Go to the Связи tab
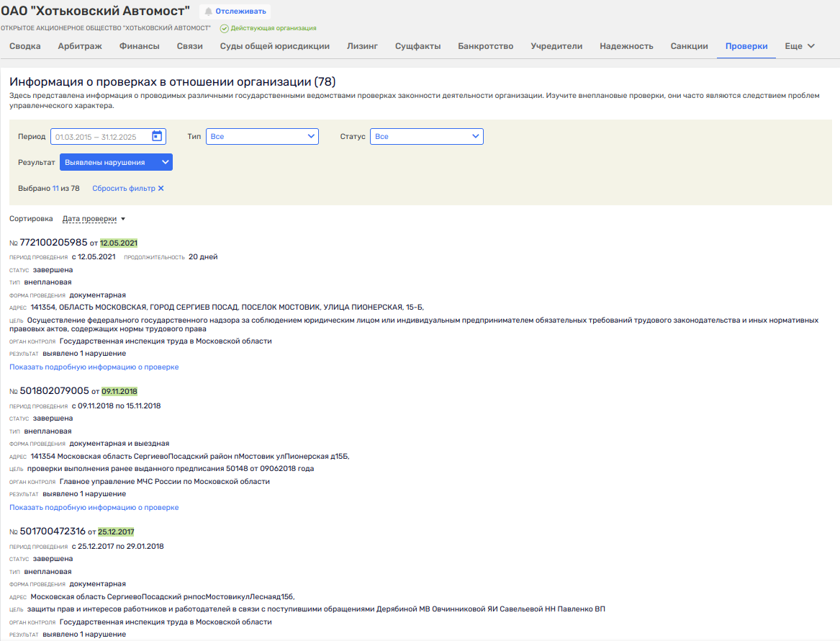Screen dimensions: 840x641 (189, 46)
